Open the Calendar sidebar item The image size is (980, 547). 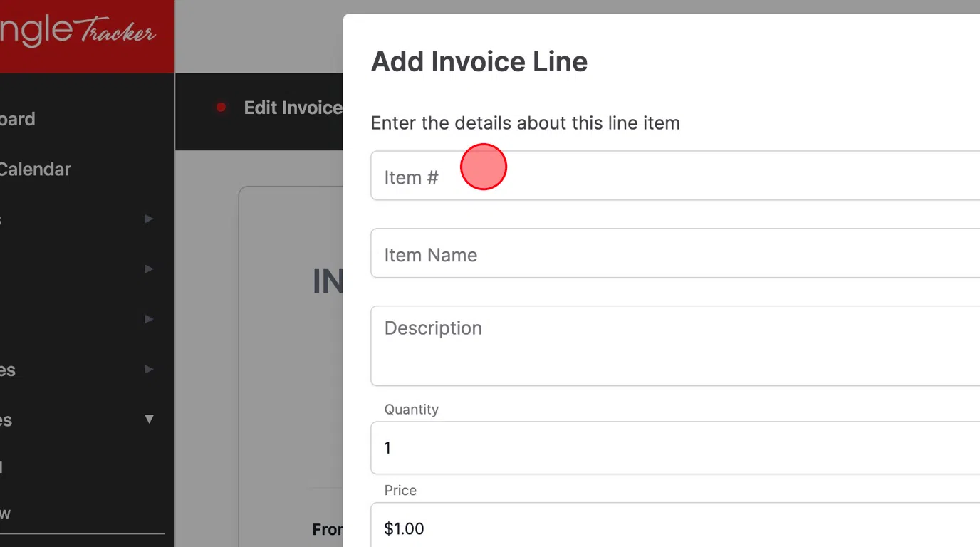[35, 170]
